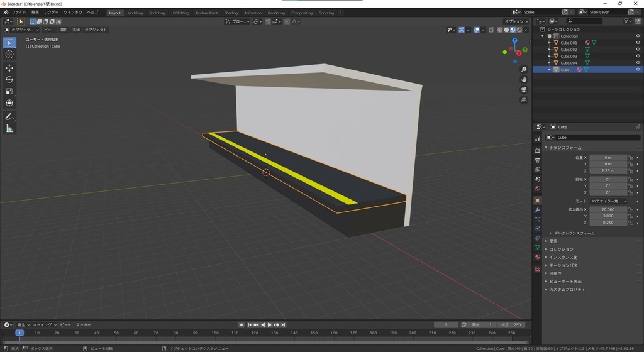644x352 pixels.
Task: Open the Texture properties tab
Action: coord(538,269)
